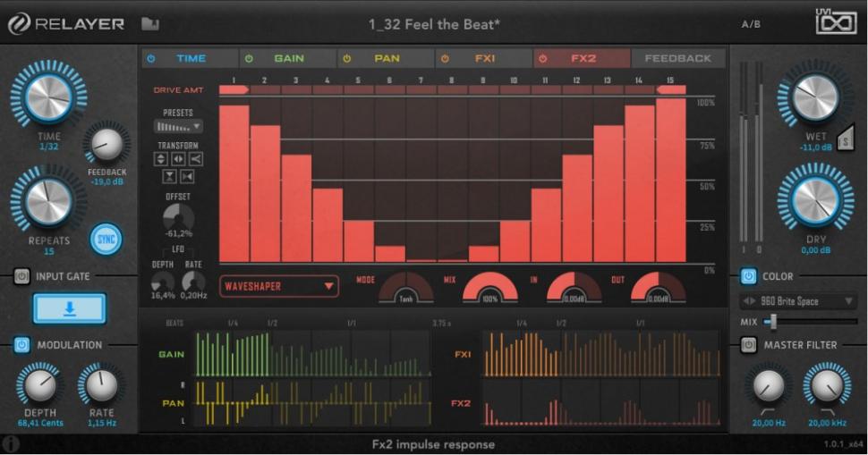
Task: Toggle the Master Filter power switch
Action: [748, 345]
